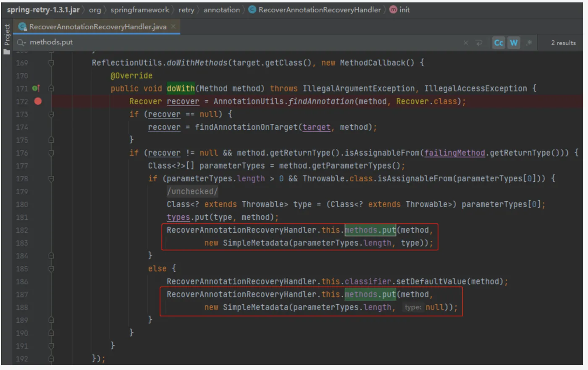Select the RecoverAnnotationRecoveryHandler.java editor tab
Image resolution: width=588 pixels, height=370 pixels.
click(x=97, y=26)
